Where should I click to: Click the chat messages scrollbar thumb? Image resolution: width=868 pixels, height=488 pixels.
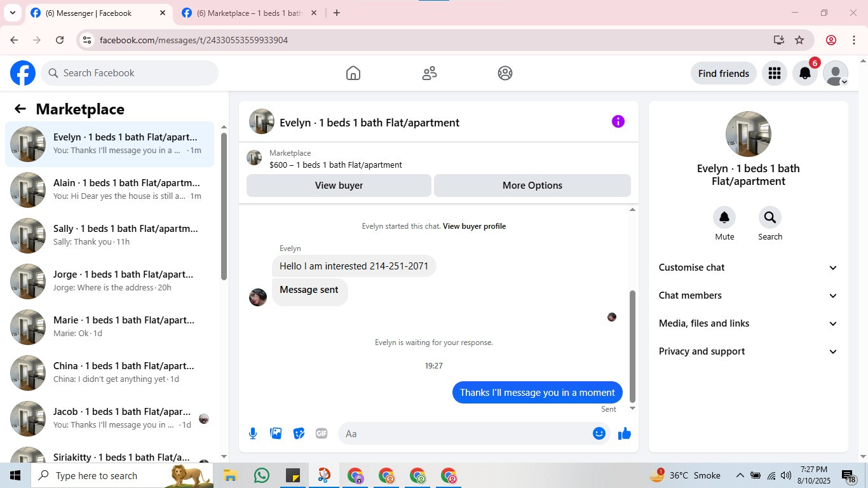point(632,346)
